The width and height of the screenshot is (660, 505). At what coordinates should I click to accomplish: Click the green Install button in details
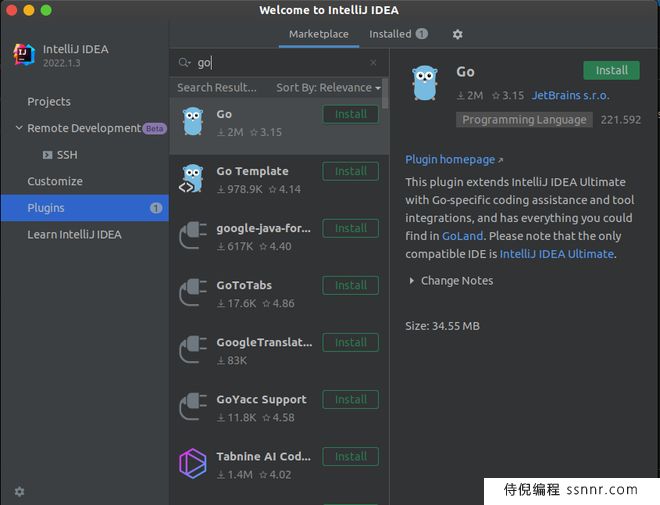point(611,70)
